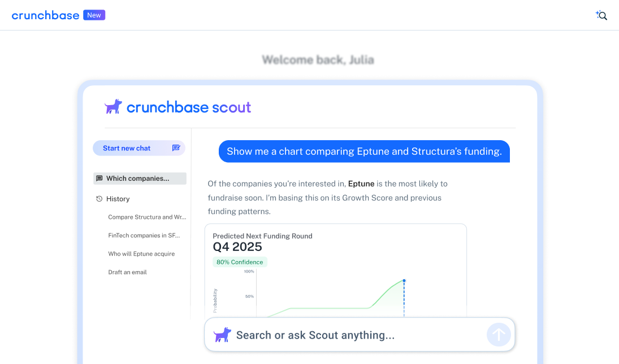
Task: Click the History clock icon
Action: [x=99, y=199]
